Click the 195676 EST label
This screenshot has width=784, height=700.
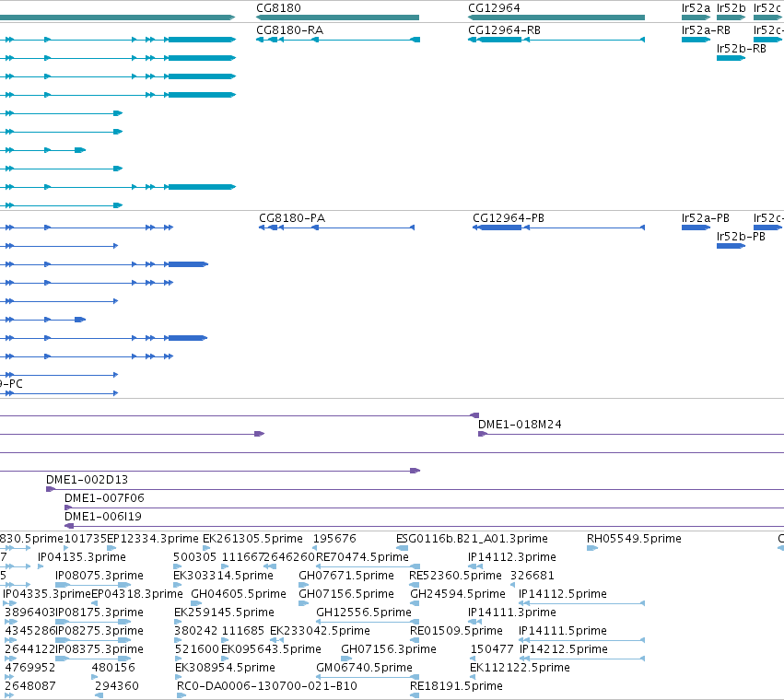[x=334, y=539]
